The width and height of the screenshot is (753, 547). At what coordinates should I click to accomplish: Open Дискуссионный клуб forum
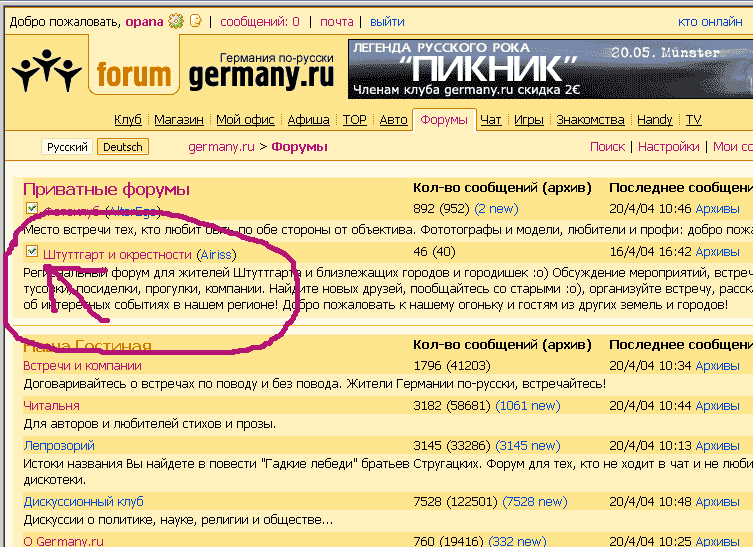click(x=84, y=502)
